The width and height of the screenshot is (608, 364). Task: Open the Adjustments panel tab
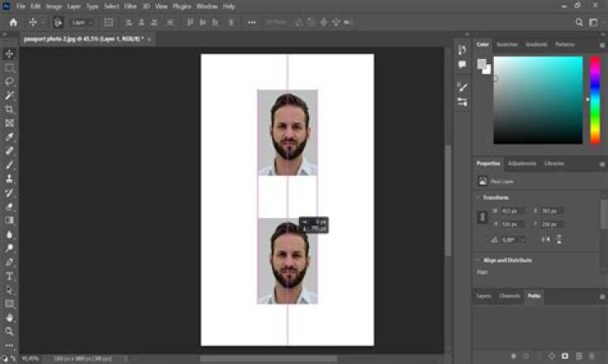pyautogui.click(x=522, y=164)
